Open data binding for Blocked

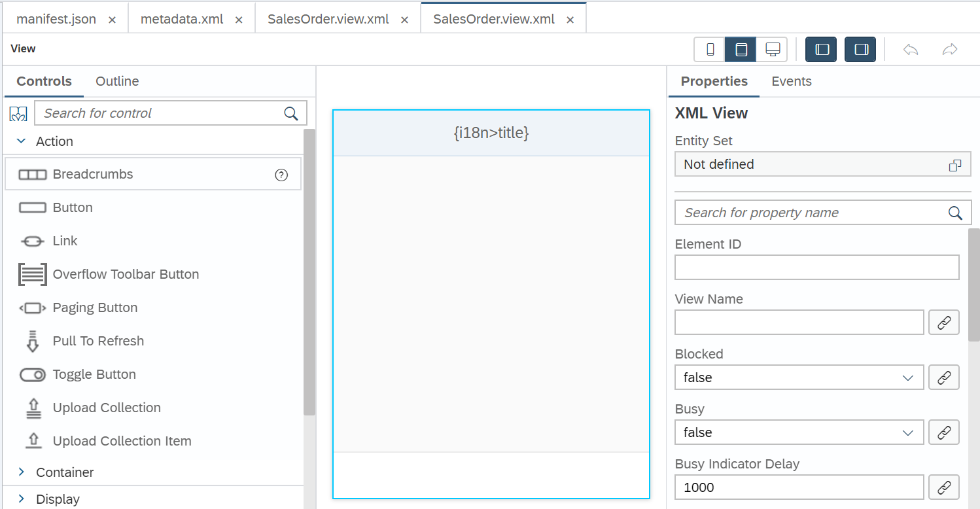point(944,377)
